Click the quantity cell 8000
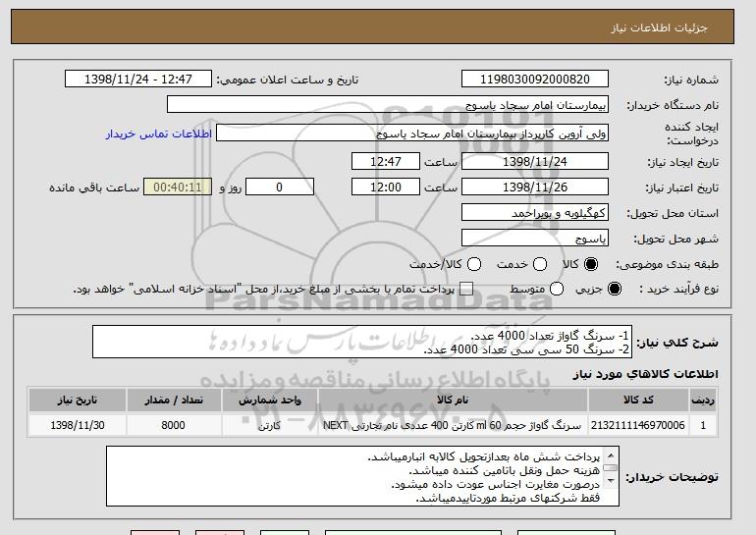This screenshot has width=756, height=535. click(174, 425)
